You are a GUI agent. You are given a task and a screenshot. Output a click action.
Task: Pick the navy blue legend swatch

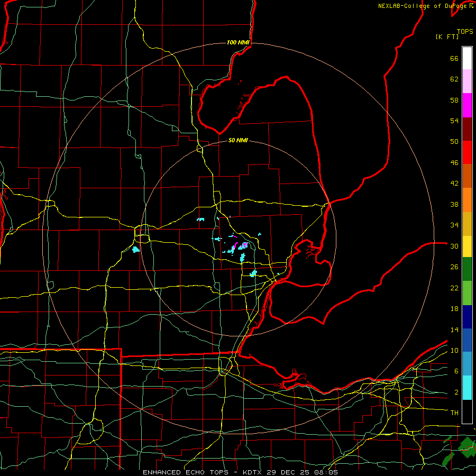(467, 317)
